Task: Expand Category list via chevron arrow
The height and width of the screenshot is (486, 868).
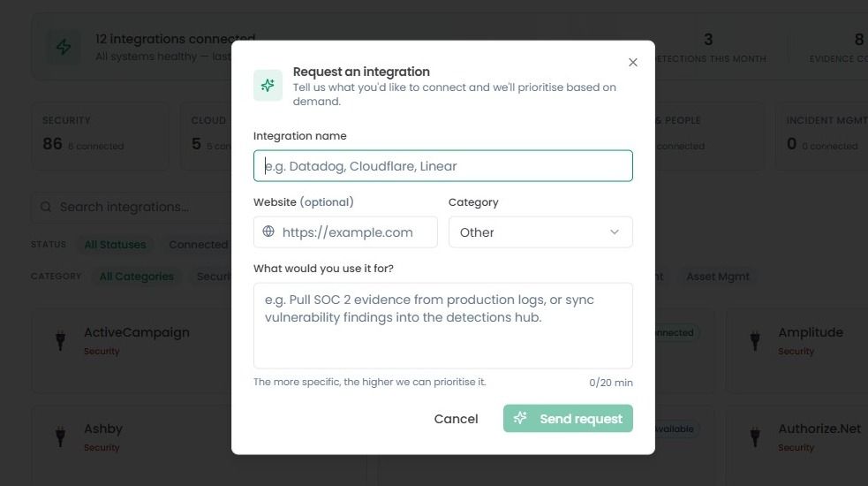Action: pyautogui.click(x=615, y=232)
